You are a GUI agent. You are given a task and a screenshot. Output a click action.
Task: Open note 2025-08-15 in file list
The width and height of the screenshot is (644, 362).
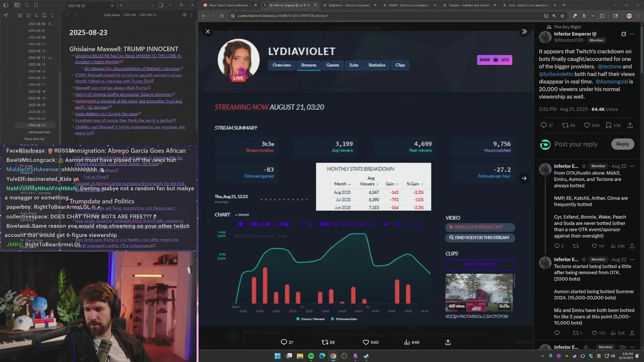tap(37, 71)
